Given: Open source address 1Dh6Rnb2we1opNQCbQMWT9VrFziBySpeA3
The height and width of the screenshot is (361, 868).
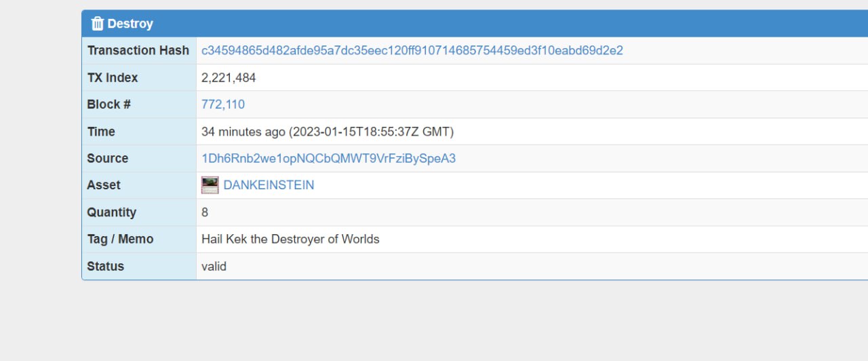Looking at the screenshot, I should [x=329, y=159].
